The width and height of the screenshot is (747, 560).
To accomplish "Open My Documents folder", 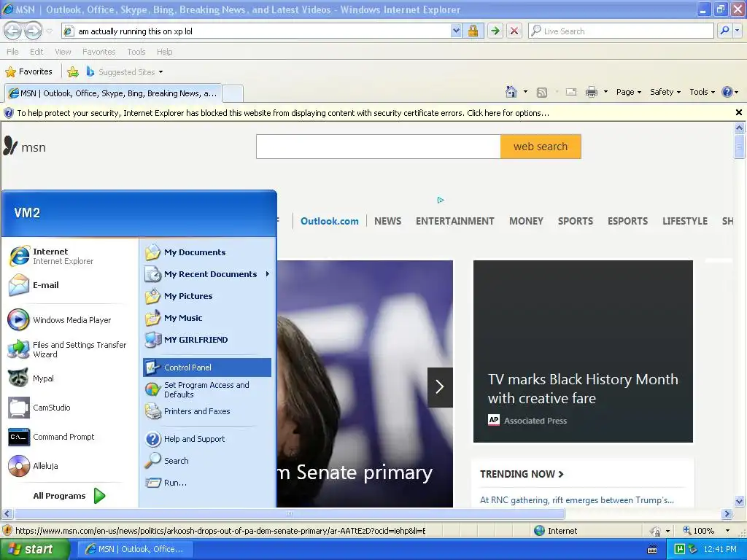I will pyautogui.click(x=207, y=252).
